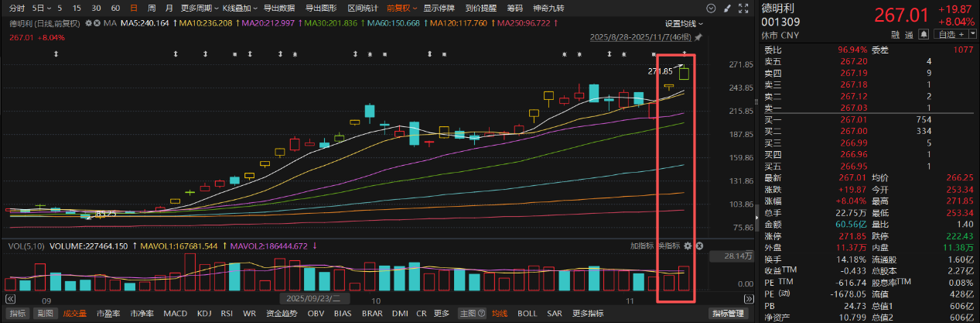Viewport: 980px width, 323px height.
Task: Expand K线叠加 dropdown
Action: pos(240,8)
